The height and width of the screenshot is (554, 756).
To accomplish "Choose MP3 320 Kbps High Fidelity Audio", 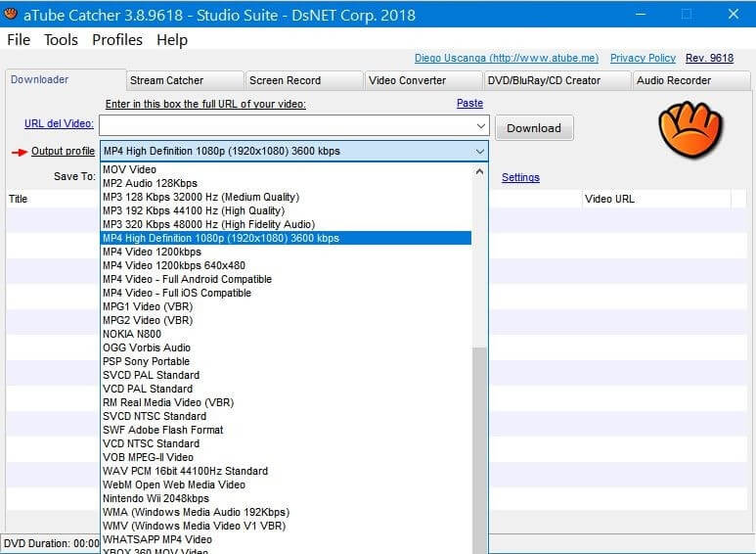I will [x=286, y=224].
